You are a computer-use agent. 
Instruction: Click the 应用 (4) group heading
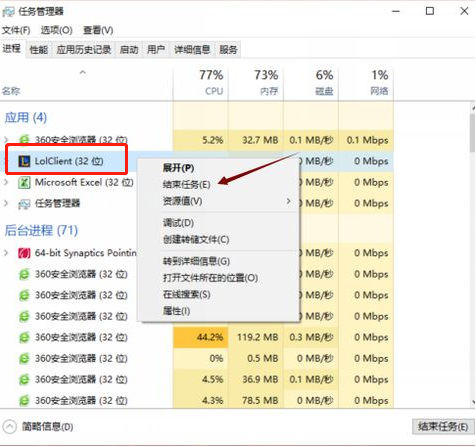point(26,118)
